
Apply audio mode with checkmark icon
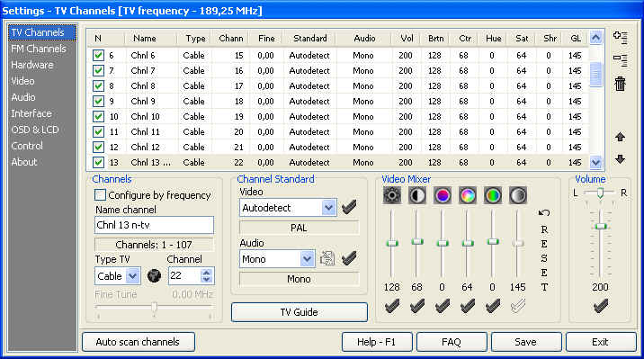[x=349, y=258]
